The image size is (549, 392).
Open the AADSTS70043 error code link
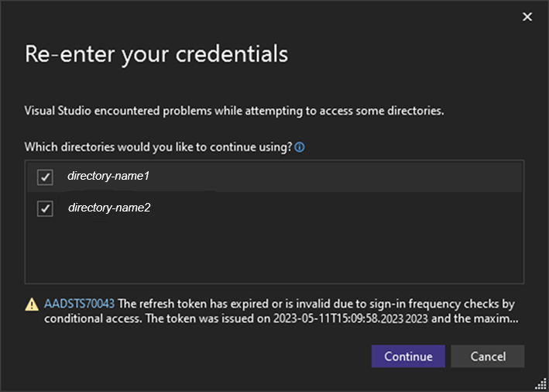click(79, 304)
